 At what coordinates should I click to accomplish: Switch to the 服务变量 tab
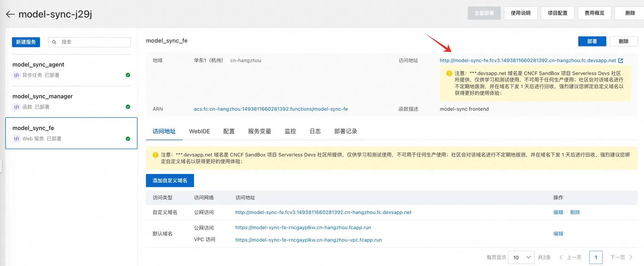pyautogui.click(x=259, y=131)
